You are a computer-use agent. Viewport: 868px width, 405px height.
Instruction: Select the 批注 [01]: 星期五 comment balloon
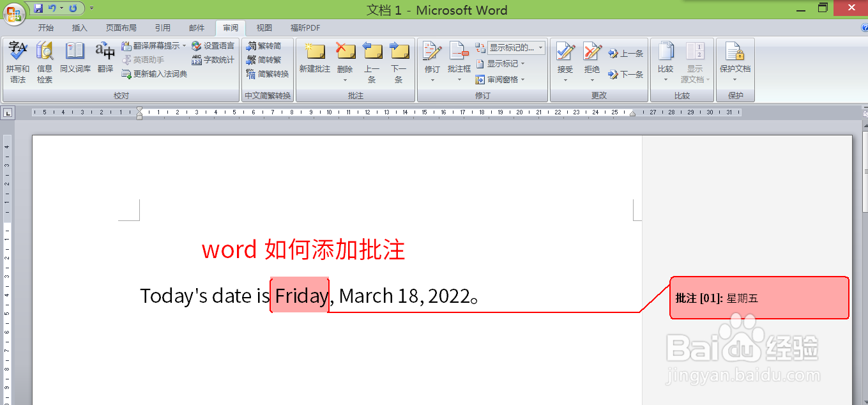point(759,298)
